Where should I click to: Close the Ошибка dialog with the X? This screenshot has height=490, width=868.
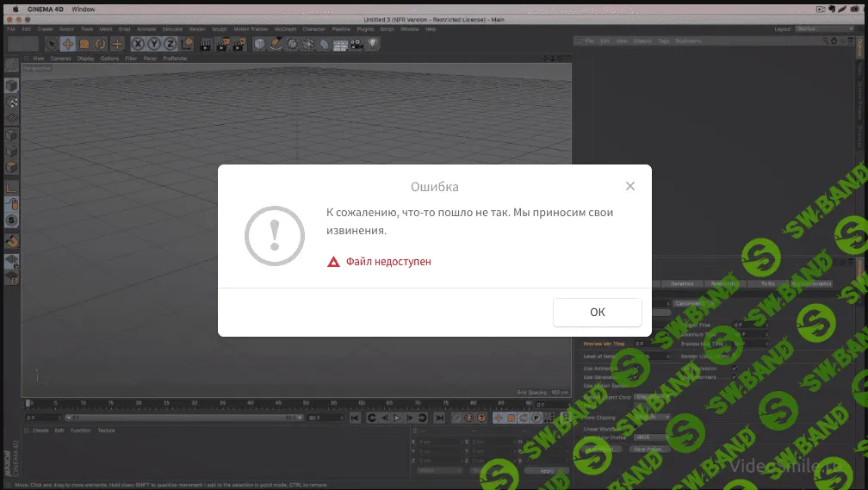click(x=630, y=186)
